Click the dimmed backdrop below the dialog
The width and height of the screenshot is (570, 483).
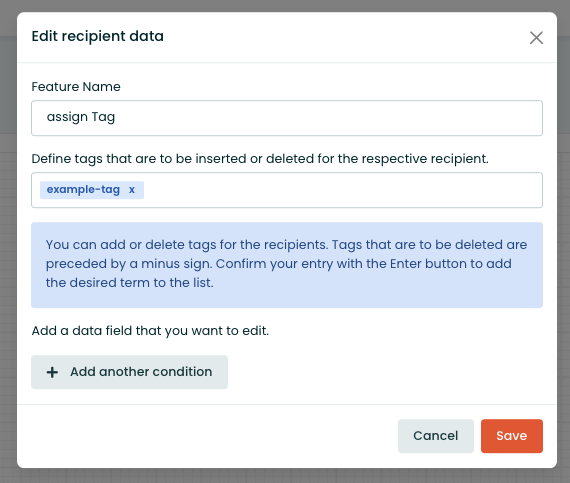point(287,476)
